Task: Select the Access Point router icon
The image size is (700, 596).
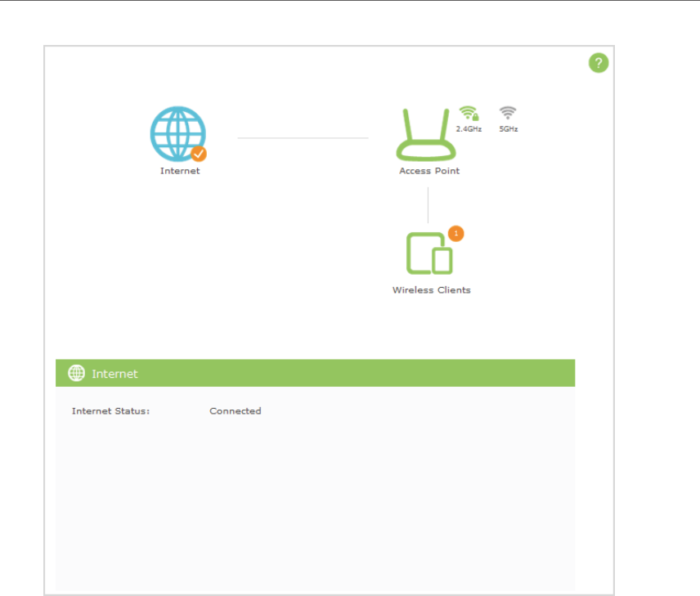Action: pos(426,134)
